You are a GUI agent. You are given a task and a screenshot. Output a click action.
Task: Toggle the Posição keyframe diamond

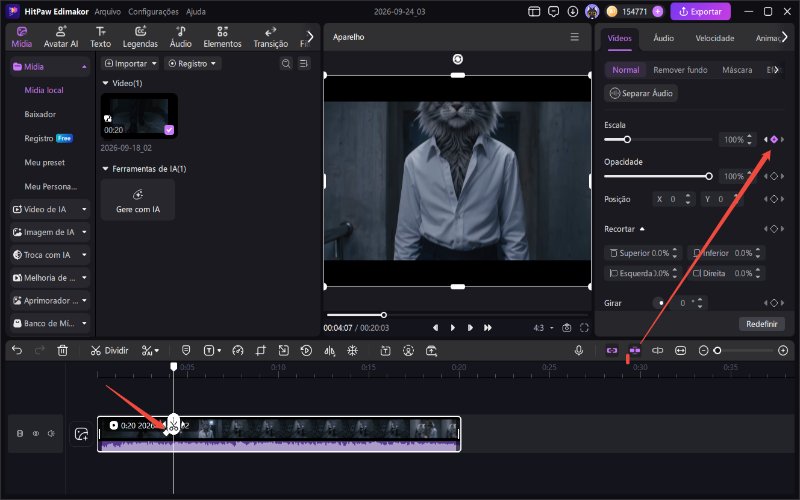point(774,199)
